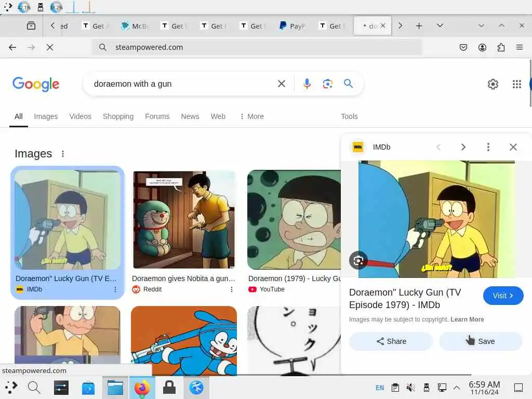Switch to the Mr.B browser tab
Image resolution: width=532 pixels, height=399 pixels.
(135, 26)
